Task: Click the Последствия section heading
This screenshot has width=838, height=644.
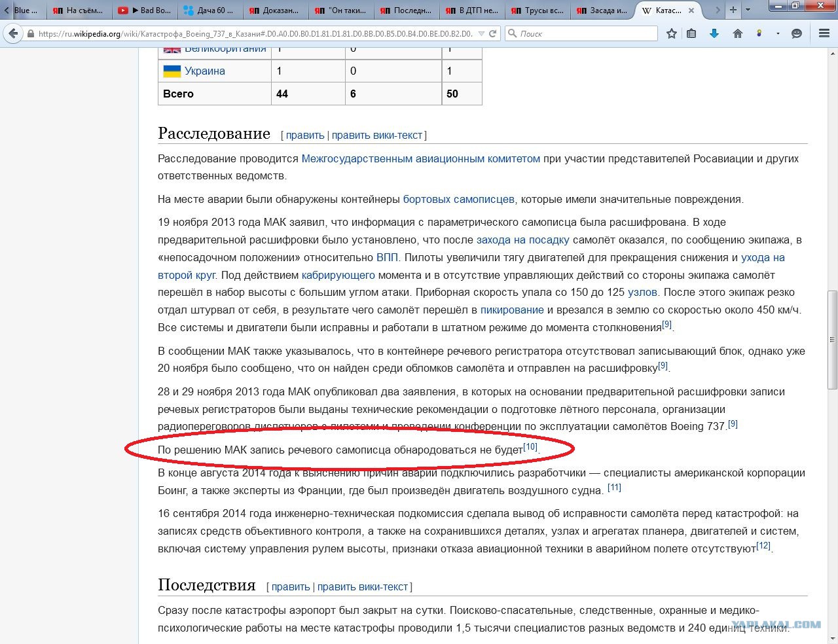Action: tap(207, 585)
